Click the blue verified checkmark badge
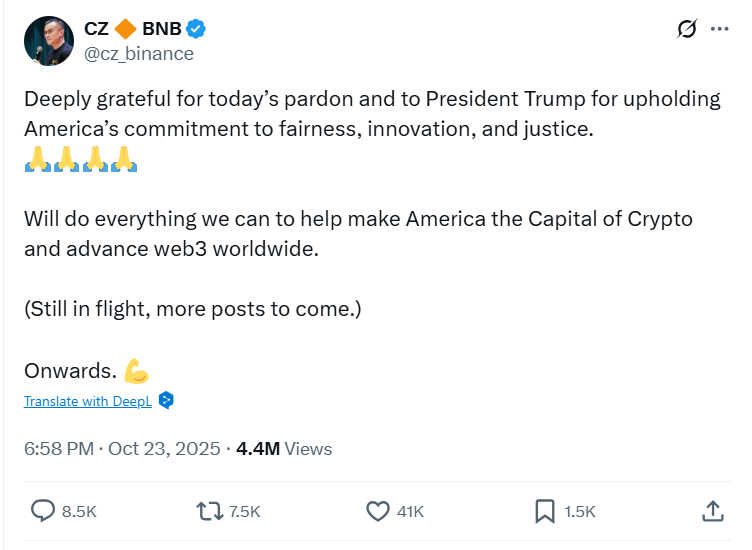 coord(198,30)
